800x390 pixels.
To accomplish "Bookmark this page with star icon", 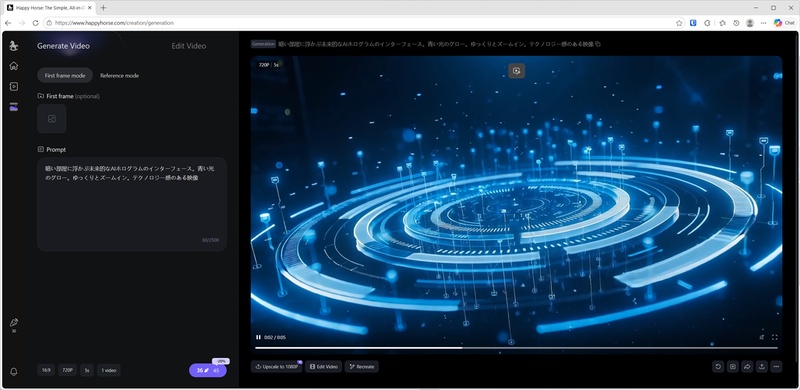I will [679, 23].
